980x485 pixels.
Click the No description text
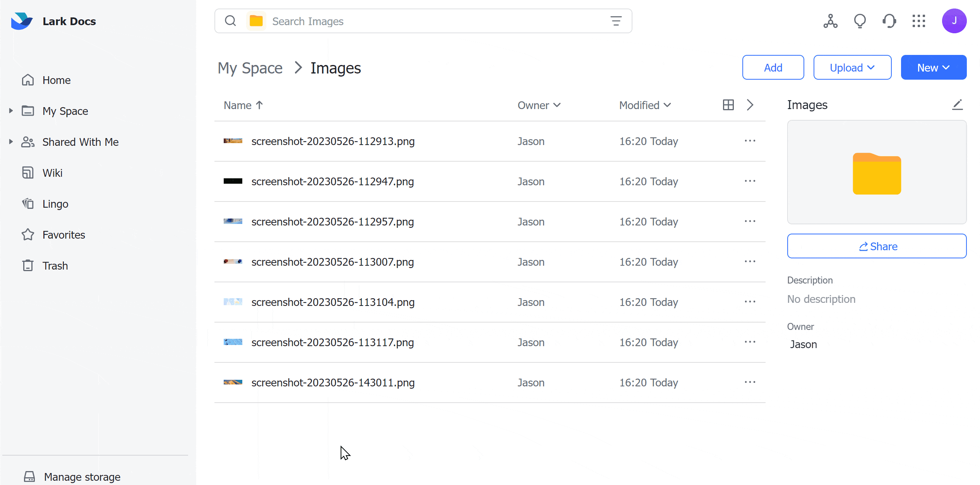pyautogui.click(x=821, y=299)
